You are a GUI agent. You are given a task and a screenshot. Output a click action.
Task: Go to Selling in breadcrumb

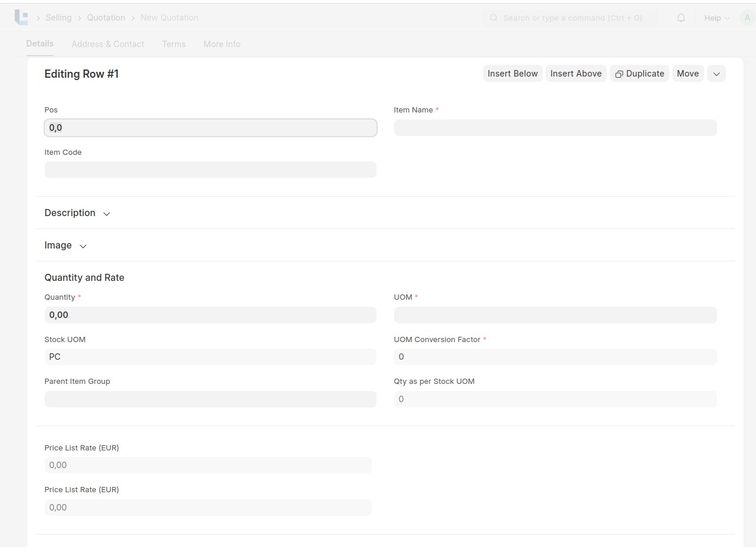tap(58, 18)
